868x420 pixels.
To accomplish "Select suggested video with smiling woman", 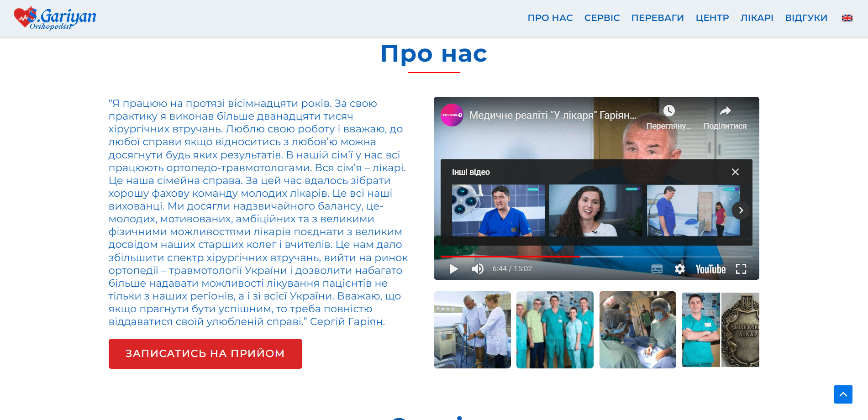I will tap(595, 210).
